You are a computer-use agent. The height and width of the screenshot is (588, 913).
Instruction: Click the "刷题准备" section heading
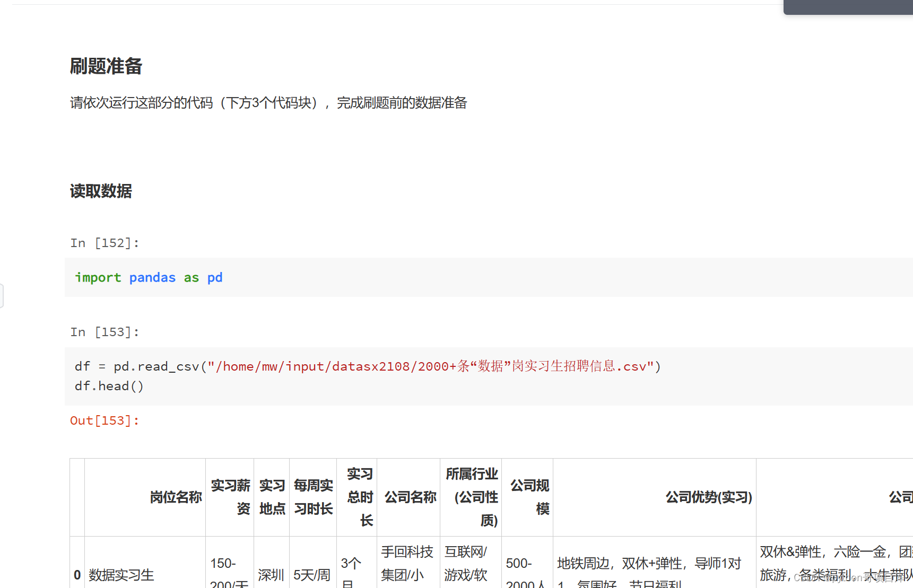(106, 66)
